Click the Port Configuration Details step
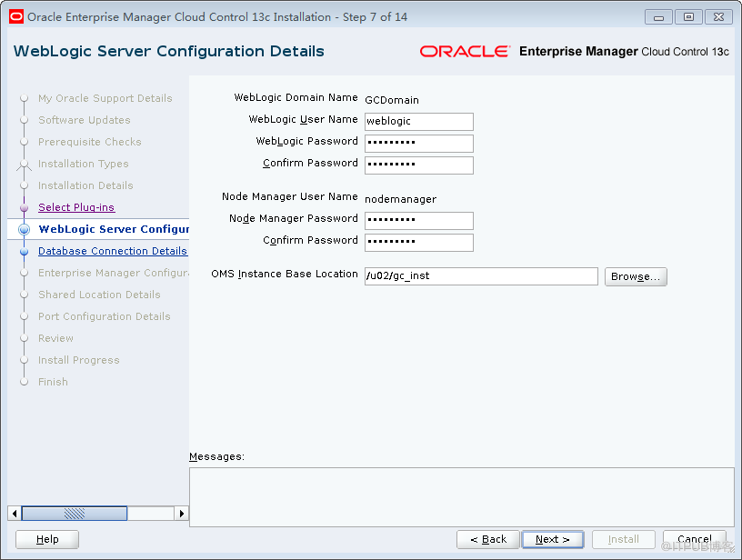 click(104, 316)
